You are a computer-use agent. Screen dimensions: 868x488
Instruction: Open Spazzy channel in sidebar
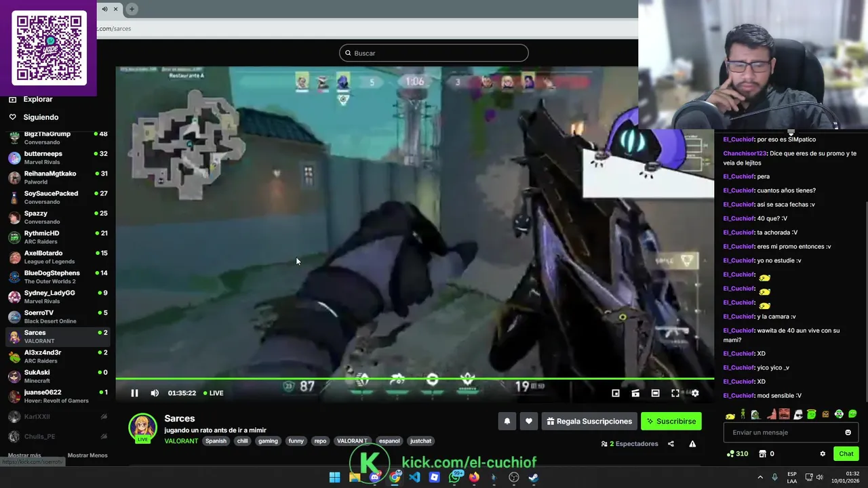coord(58,217)
